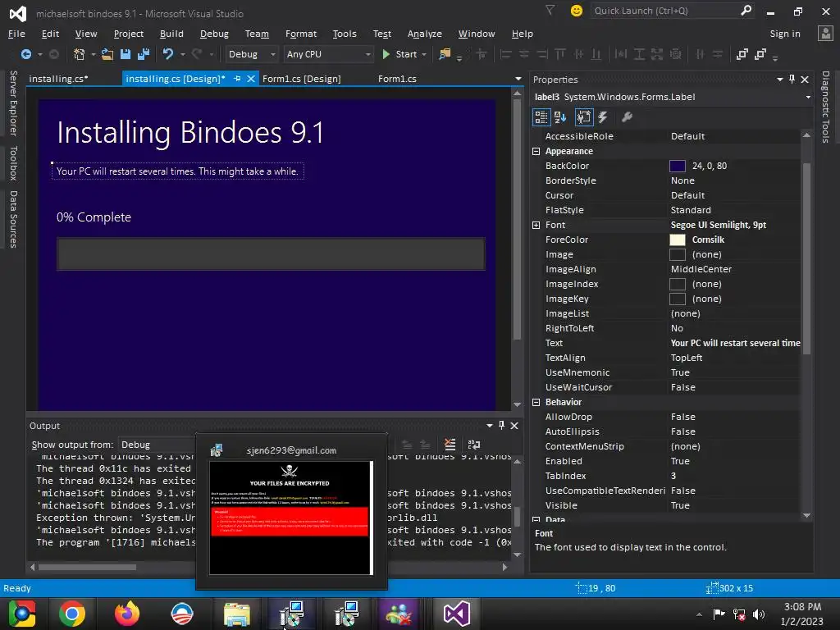Image resolution: width=840 pixels, height=630 pixels.
Task: Click the ForeColor Cornsilk swatch
Action: tap(677, 240)
